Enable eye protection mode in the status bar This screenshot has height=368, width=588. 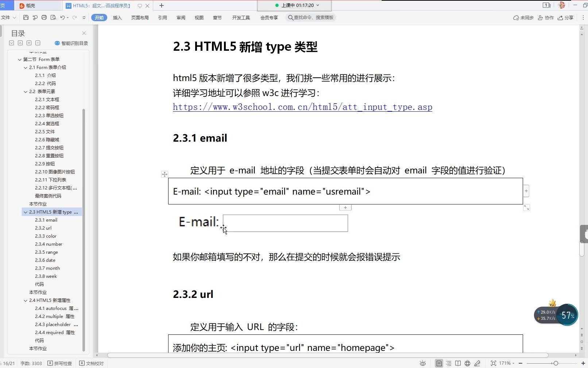422,363
